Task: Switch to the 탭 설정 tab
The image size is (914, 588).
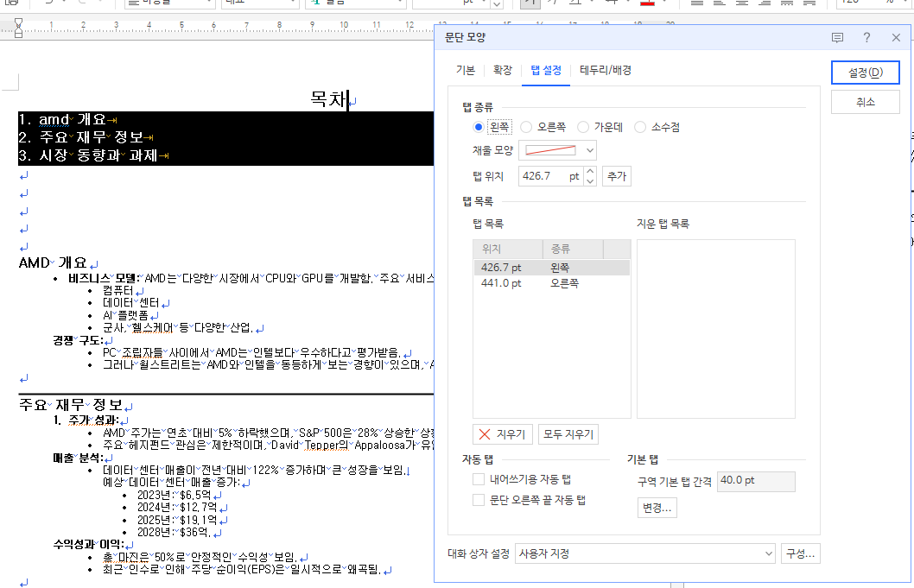Action: (x=546, y=71)
